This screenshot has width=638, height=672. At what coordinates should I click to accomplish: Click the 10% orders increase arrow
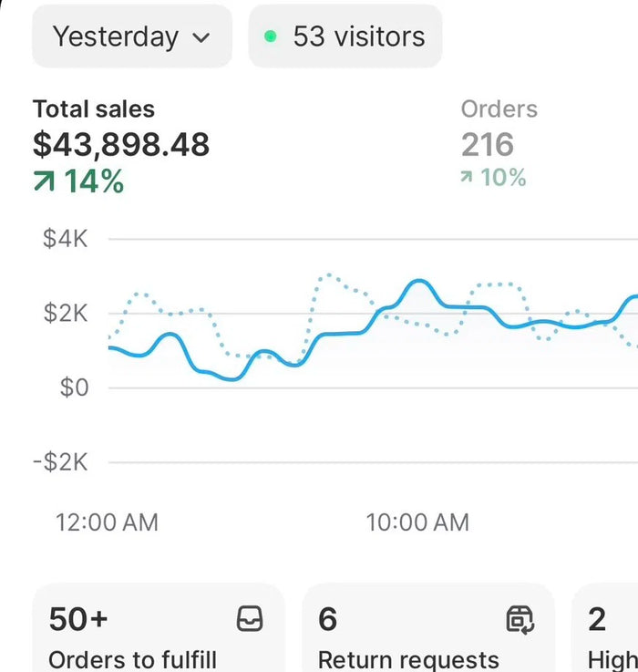[x=466, y=177]
